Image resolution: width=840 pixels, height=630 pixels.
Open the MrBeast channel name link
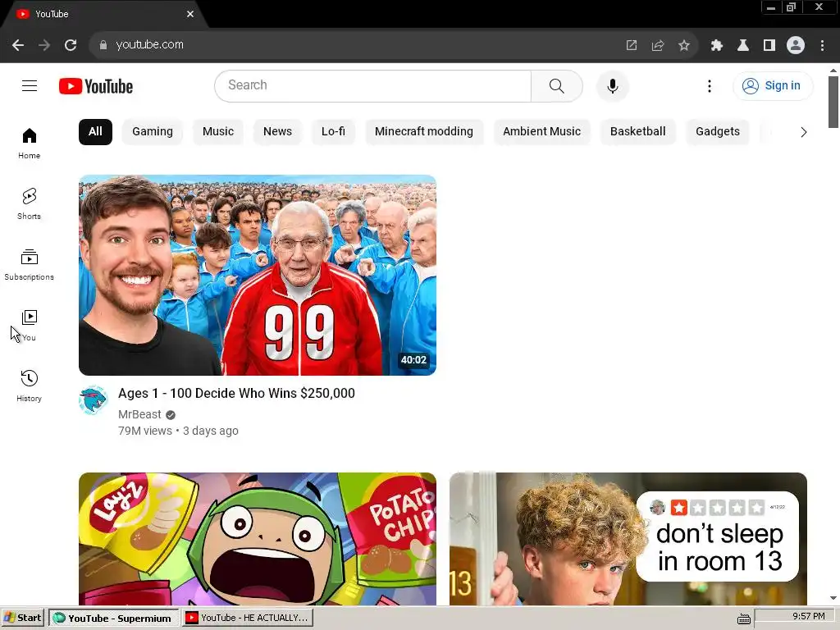coord(139,414)
